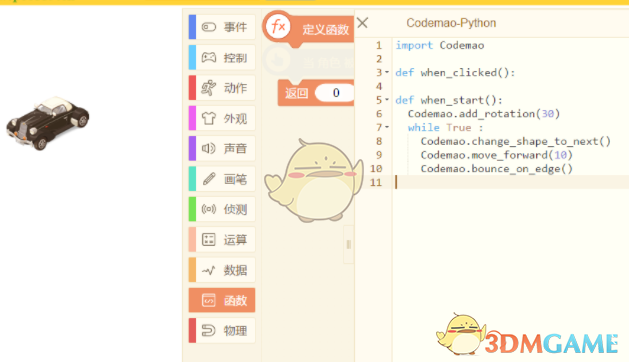This screenshot has width=629, height=362.
Task: Click the pencil icon beside 画笔
Action: coord(209,179)
